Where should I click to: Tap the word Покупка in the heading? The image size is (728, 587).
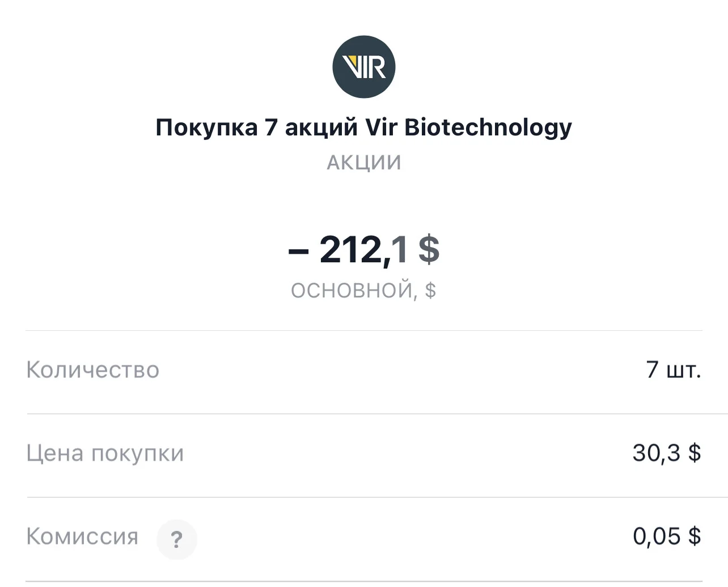tap(206, 127)
